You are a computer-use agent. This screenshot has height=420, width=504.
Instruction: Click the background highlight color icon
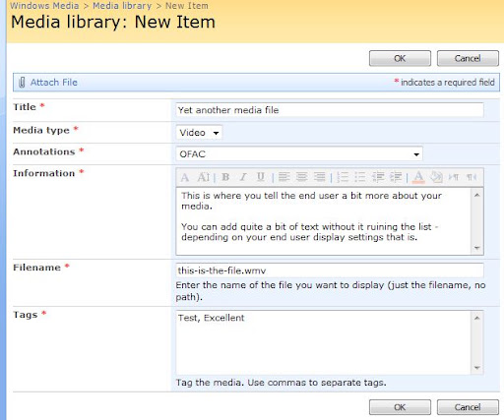pyautogui.click(x=436, y=177)
